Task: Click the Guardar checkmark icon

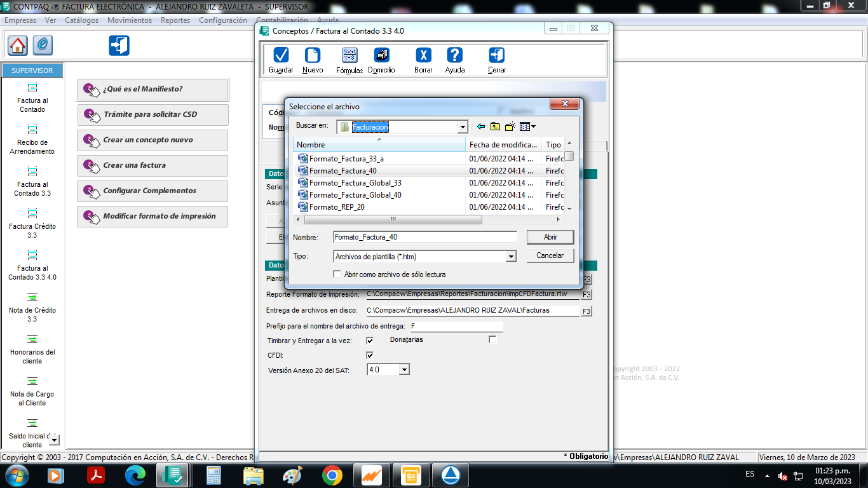Action: [281, 55]
